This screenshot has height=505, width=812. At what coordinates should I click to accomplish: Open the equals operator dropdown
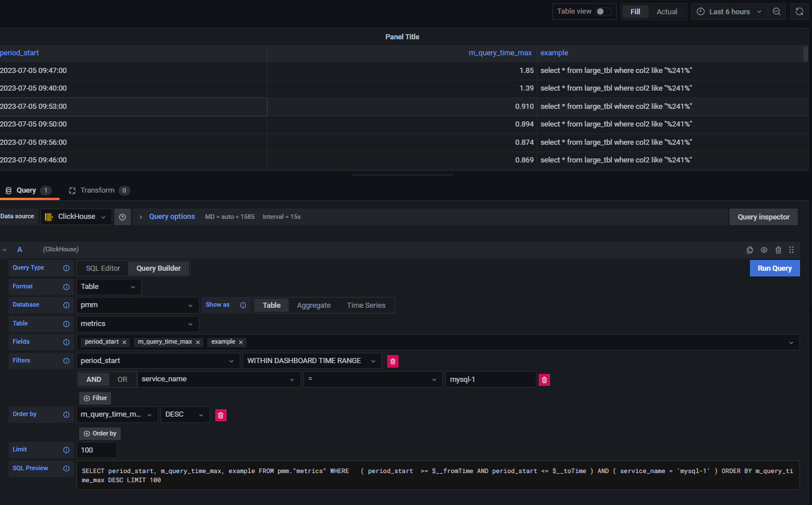pyautogui.click(x=373, y=380)
